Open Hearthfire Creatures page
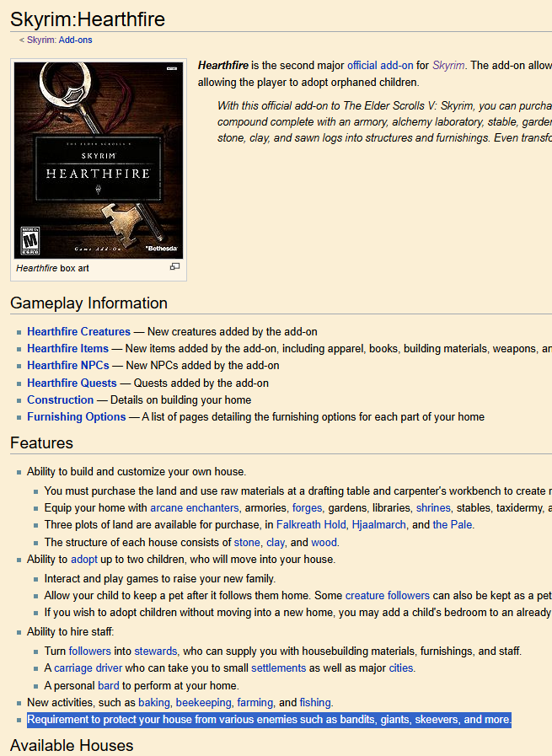The image size is (552, 756). coord(78,332)
